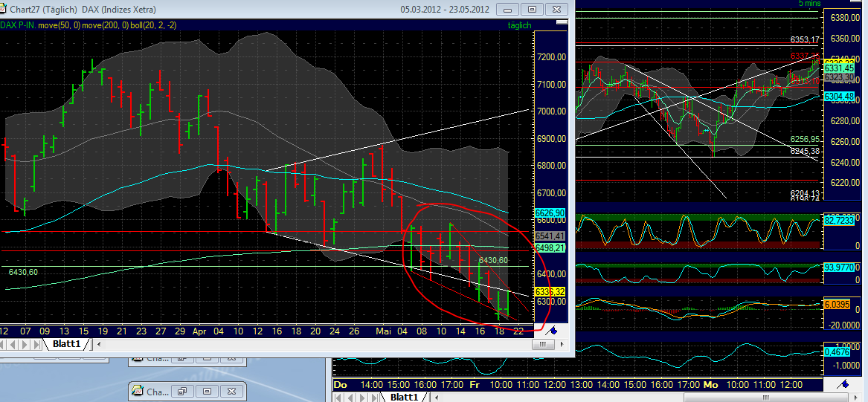The width and height of the screenshot is (868, 402).
Task: Go to previous sheet in 5 mins chart
Action: tap(350, 397)
